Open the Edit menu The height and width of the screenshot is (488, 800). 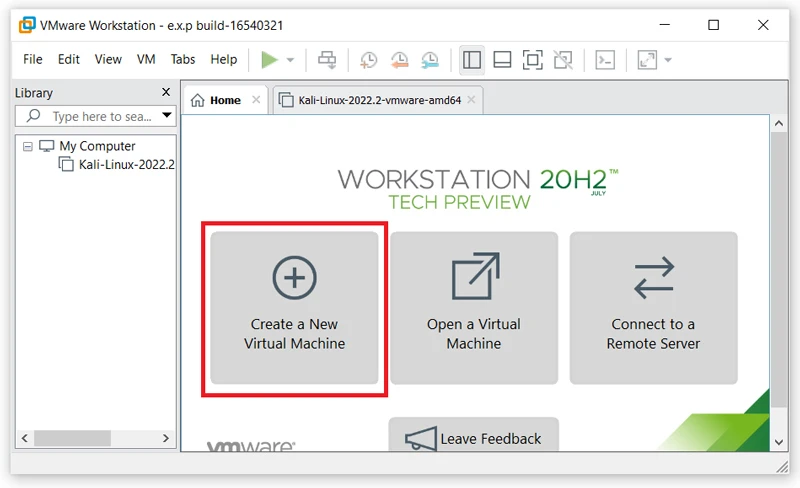point(68,59)
